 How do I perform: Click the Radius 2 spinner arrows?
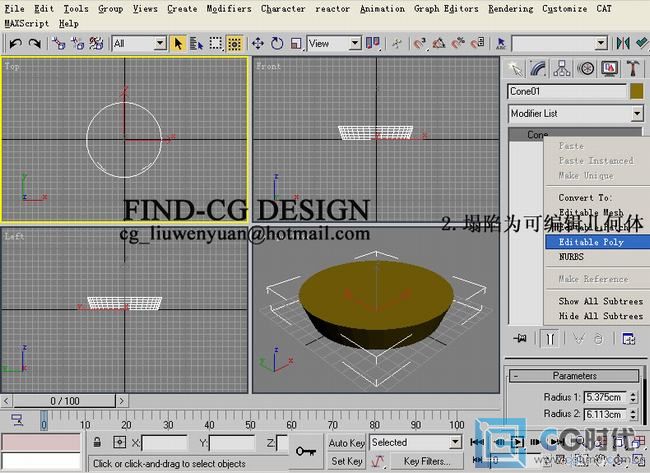633,414
